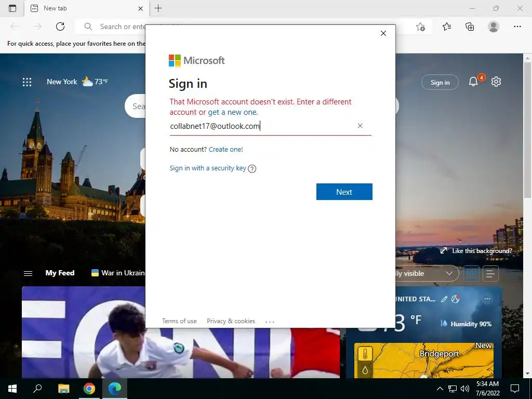The height and width of the screenshot is (399, 532).
Task: Refresh the current page
Action: (x=60, y=26)
